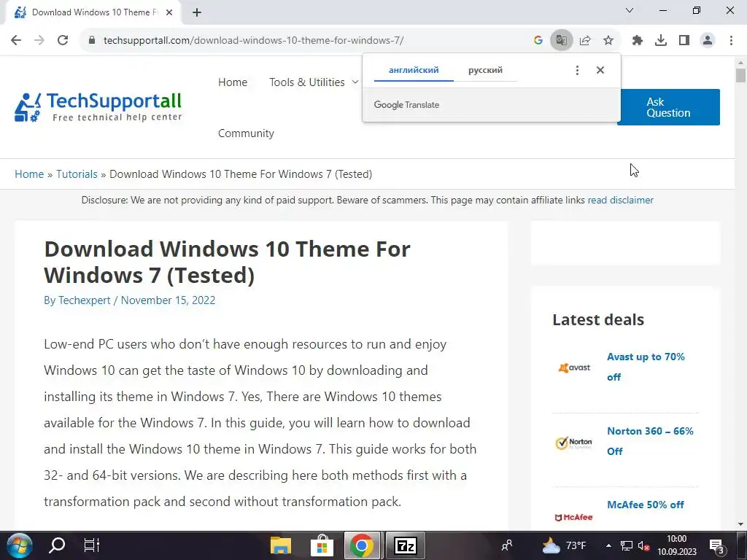Open 7-Zip from taskbar

point(405,545)
